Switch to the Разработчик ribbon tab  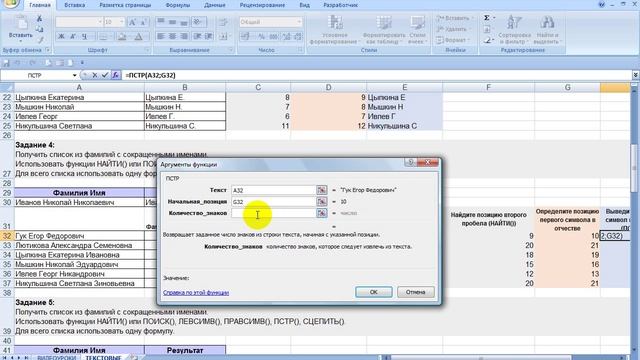pos(340,5)
